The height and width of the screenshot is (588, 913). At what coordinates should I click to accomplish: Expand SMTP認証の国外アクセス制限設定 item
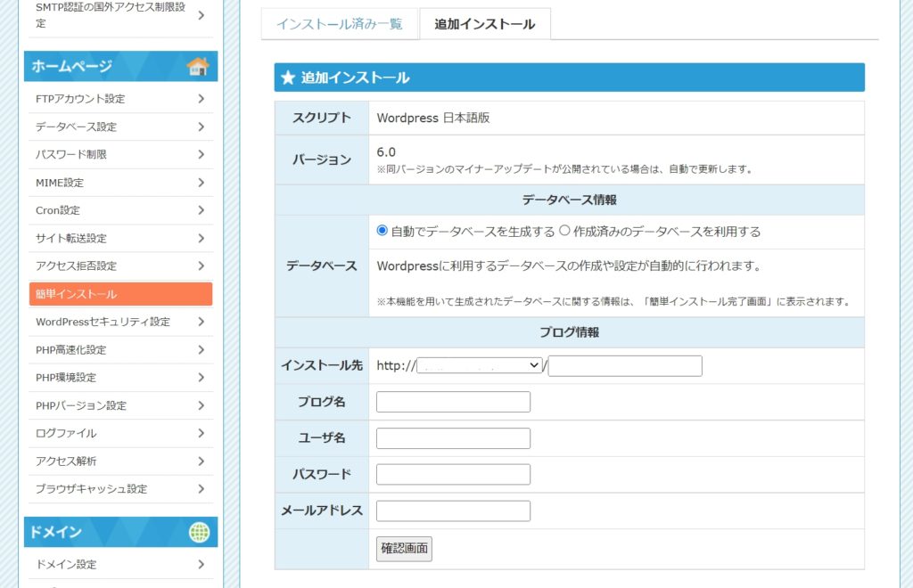[x=120, y=15]
